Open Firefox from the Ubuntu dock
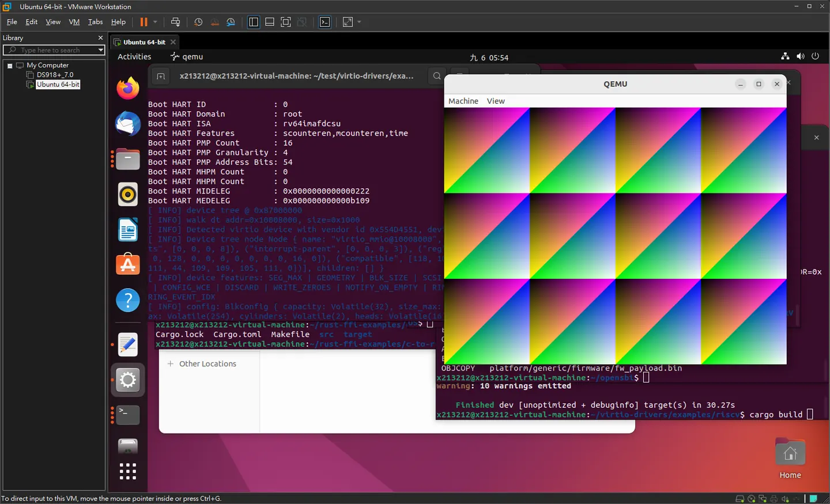Screen dimensions: 830x504 (128, 88)
